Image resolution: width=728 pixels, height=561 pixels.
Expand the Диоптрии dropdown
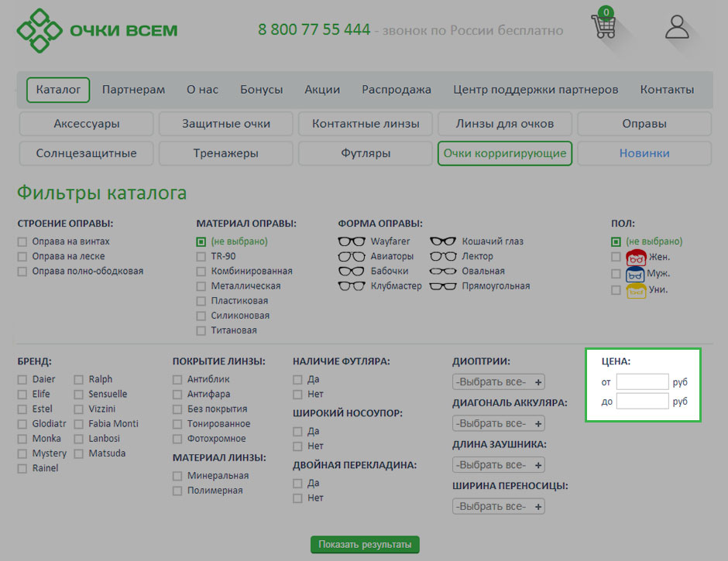[498, 382]
